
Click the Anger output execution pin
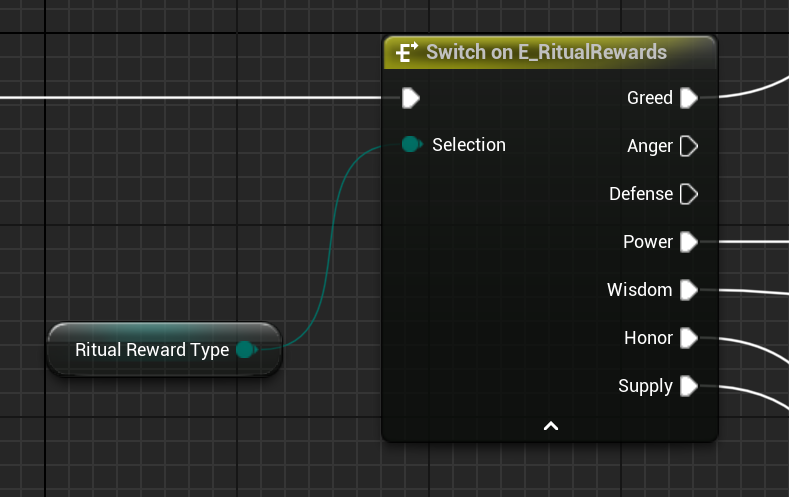[x=689, y=146]
